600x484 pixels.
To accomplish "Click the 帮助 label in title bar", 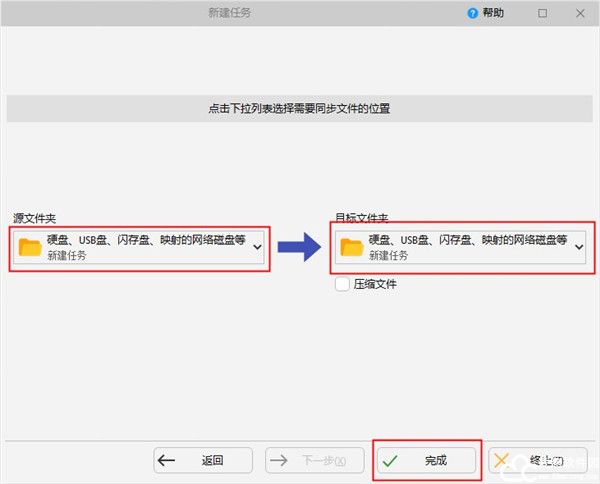I will pos(493,13).
